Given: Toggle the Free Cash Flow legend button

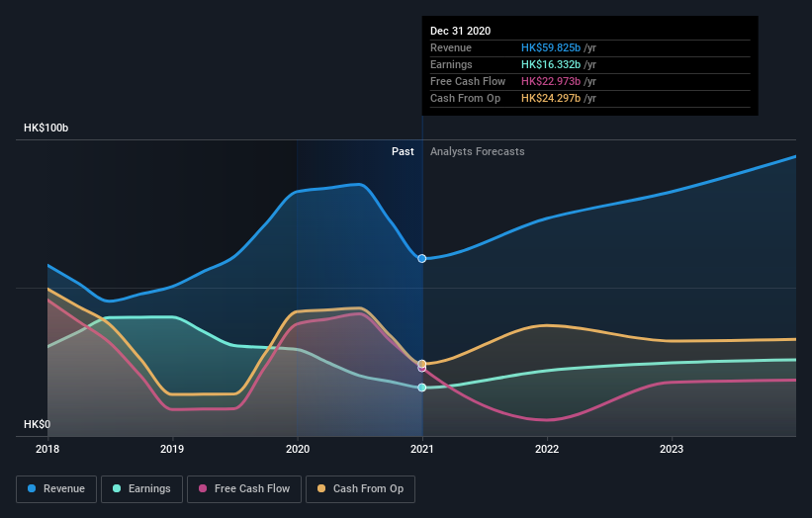Looking at the screenshot, I should click(244, 489).
